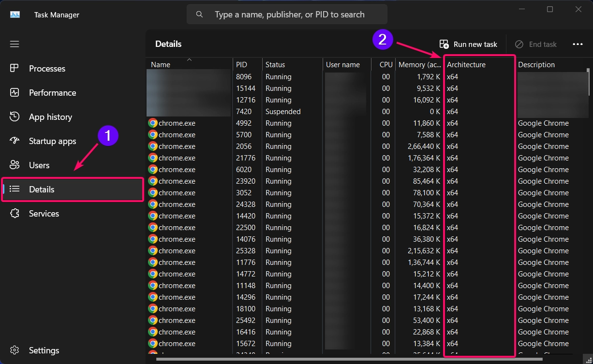Click the ascending sort arrow above Name

click(189, 60)
